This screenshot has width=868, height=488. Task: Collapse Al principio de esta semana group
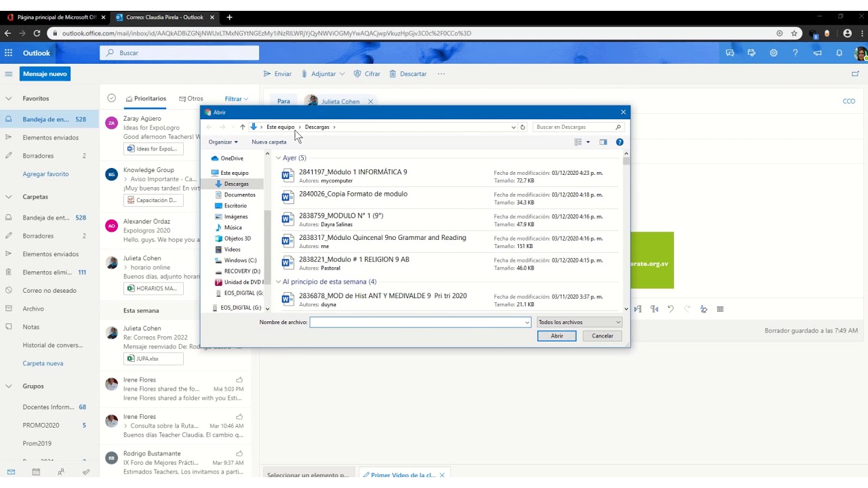tap(279, 281)
